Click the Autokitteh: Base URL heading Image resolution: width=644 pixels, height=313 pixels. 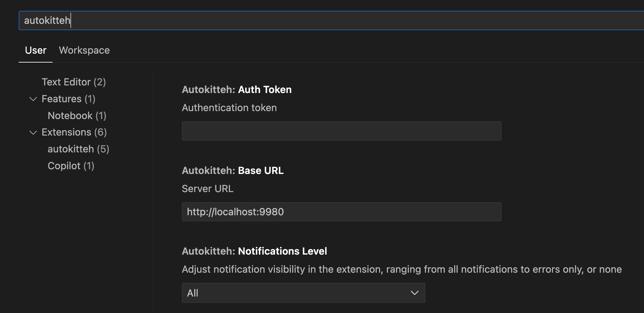coord(233,171)
